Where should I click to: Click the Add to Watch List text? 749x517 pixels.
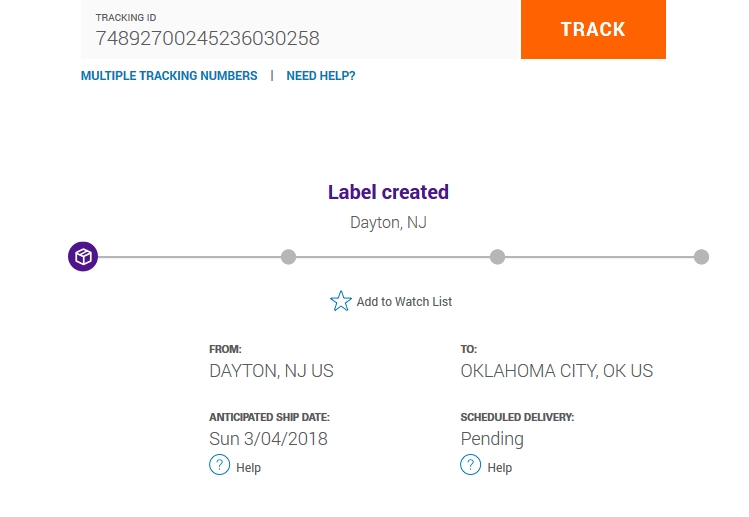pos(404,302)
